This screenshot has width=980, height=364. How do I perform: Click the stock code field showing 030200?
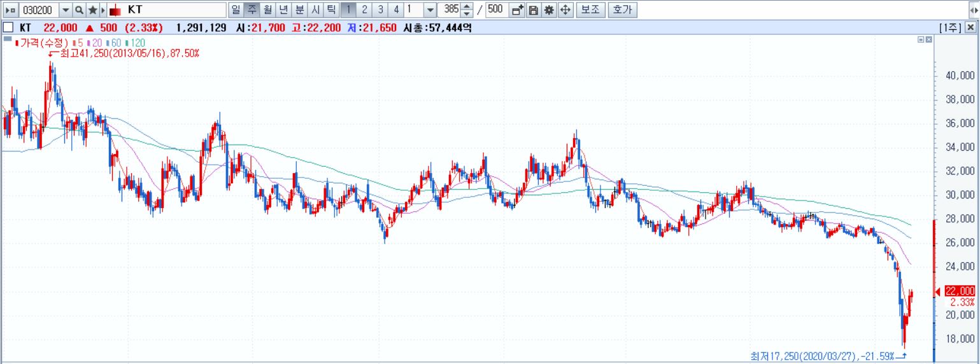[x=38, y=10]
